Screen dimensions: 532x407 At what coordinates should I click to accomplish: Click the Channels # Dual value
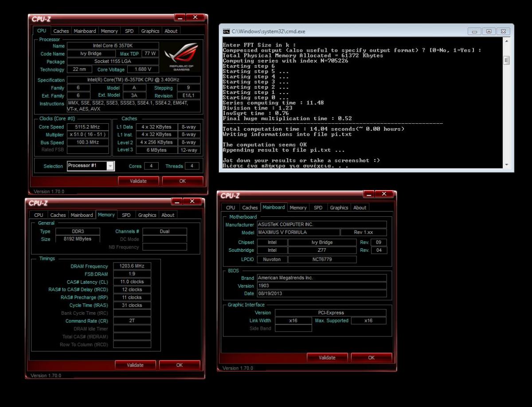click(x=164, y=231)
